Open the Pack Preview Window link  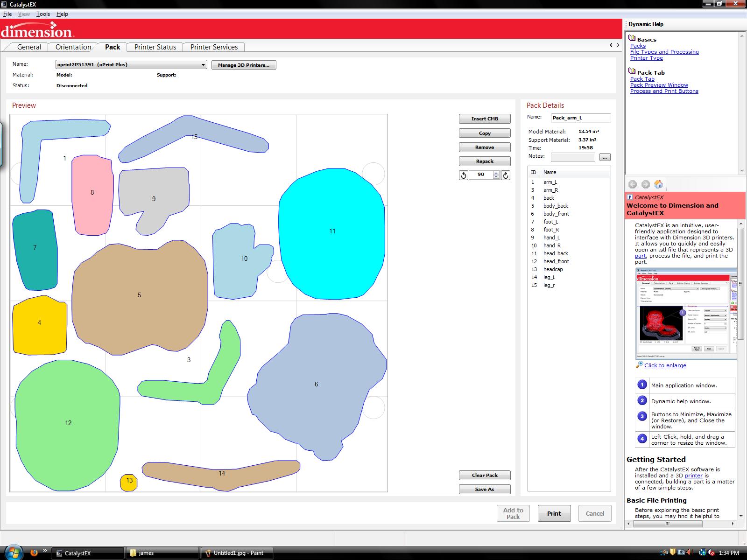659,85
